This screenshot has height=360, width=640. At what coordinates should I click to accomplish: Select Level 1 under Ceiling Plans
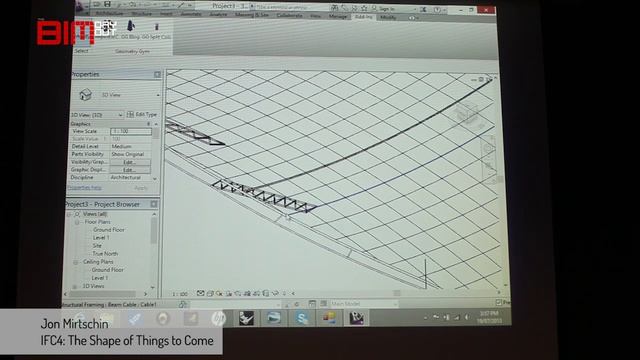point(100,278)
